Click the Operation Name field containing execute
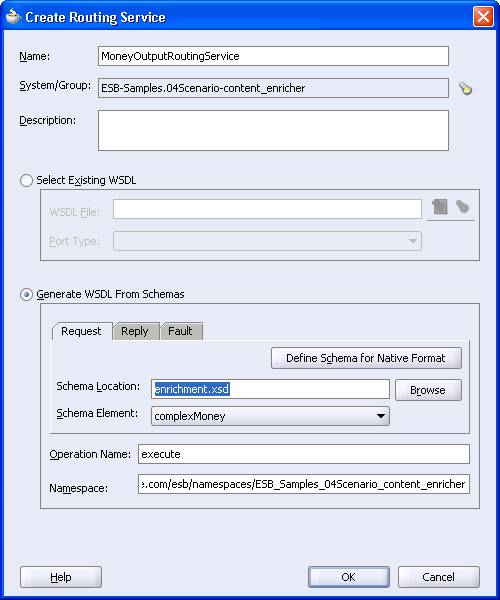This screenshot has height=600, width=500. [304, 454]
